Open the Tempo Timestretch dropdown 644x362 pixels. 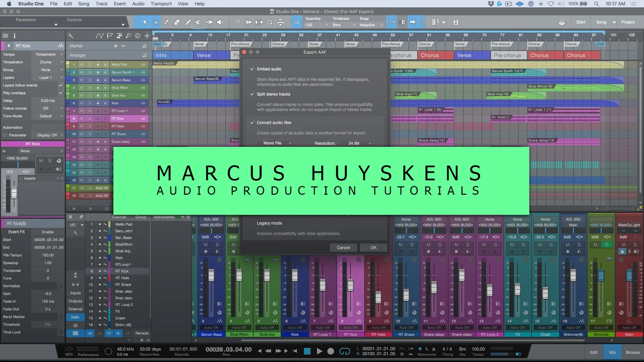pos(48,54)
